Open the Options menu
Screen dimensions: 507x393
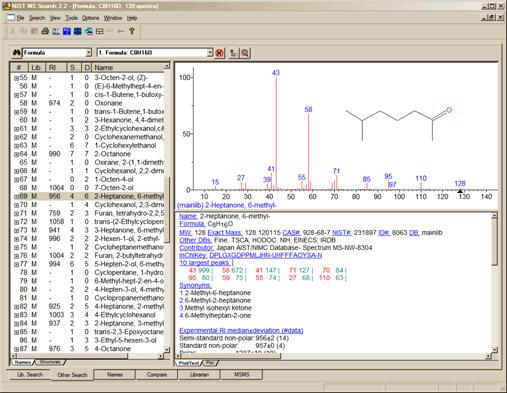(x=90, y=18)
